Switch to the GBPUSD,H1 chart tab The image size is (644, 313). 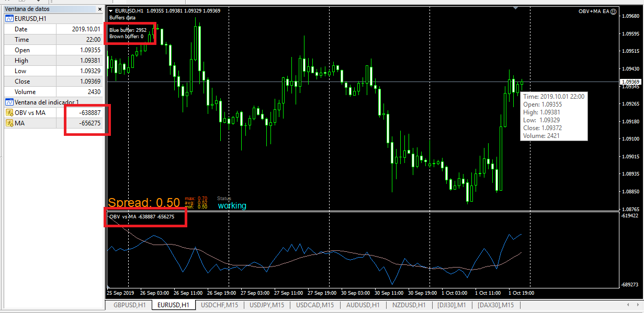(129, 305)
